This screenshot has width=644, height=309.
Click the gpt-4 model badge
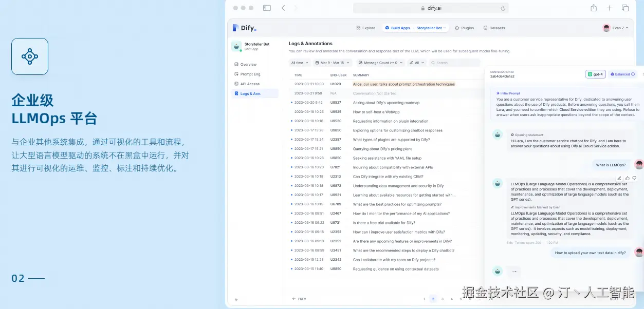click(596, 74)
